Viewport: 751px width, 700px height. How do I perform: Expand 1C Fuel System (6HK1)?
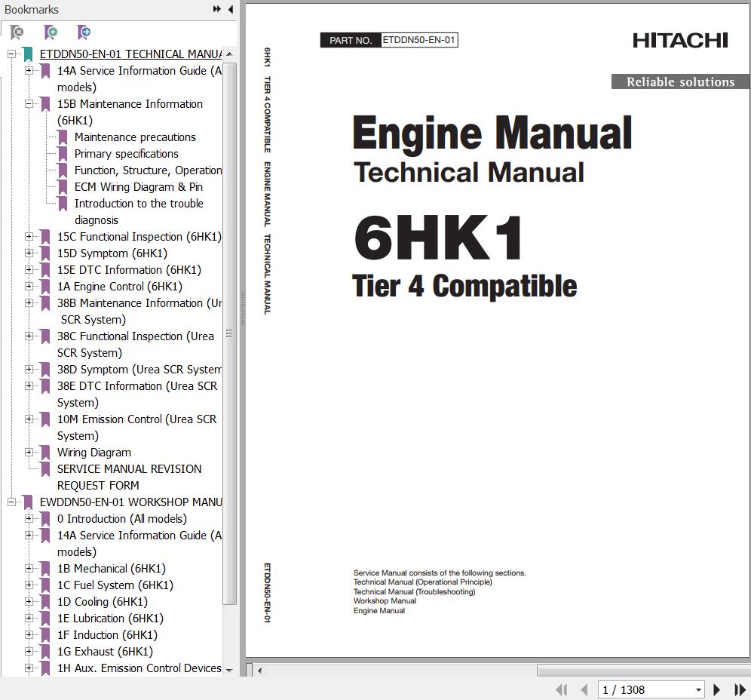tap(29, 585)
